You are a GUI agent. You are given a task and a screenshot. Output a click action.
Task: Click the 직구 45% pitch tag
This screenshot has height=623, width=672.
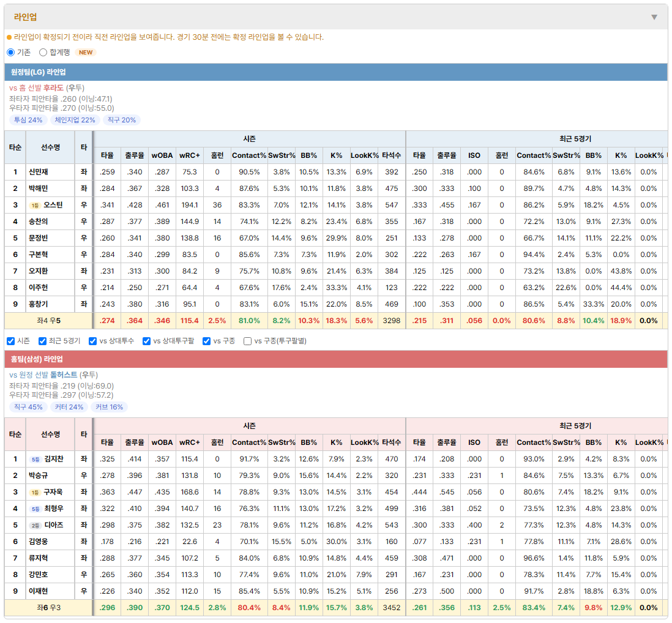click(x=28, y=407)
